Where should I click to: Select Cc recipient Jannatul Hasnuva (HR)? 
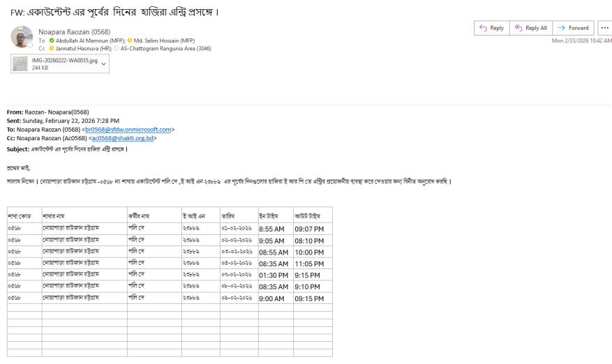[x=82, y=47]
